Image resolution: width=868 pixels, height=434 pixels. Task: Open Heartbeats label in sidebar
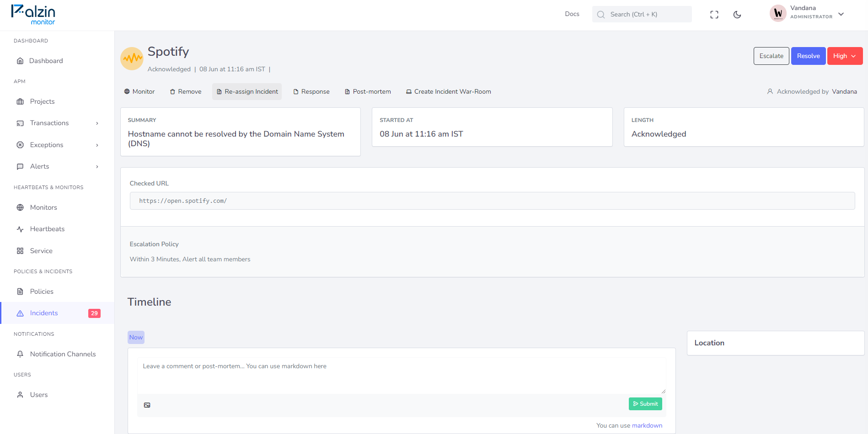(x=47, y=229)
